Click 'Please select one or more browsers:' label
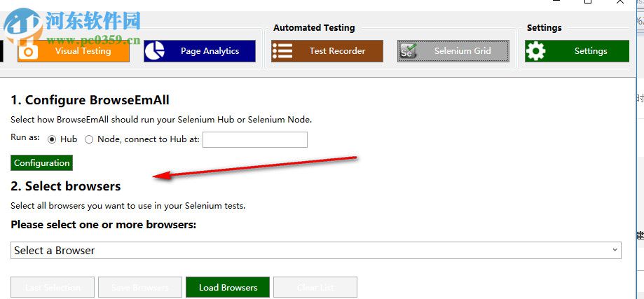Viewport: 644px width, 299px height. (104, 225)
